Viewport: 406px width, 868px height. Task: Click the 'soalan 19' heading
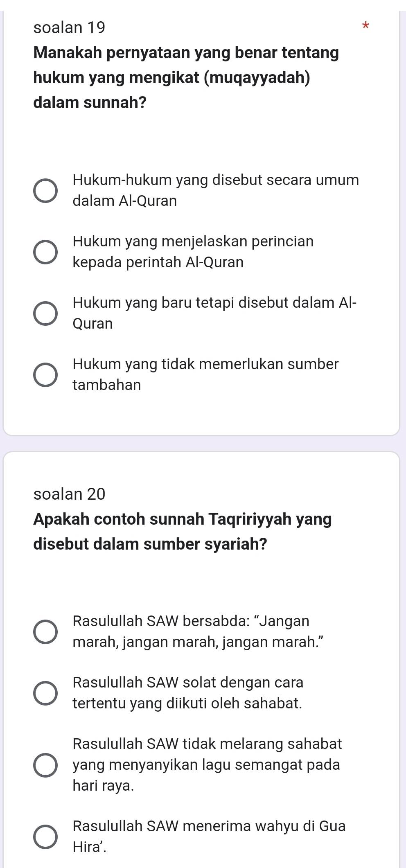click(70, 28)
